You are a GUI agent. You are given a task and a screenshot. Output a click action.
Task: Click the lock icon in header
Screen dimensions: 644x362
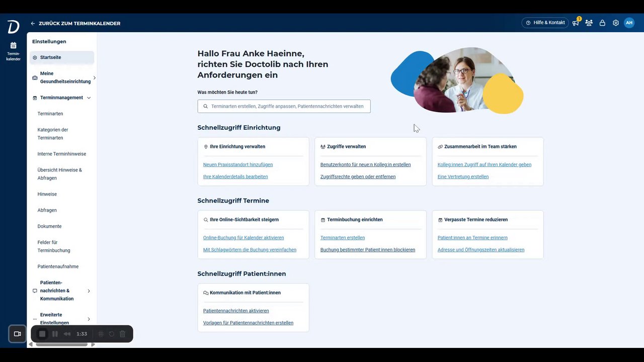[602, 23]
